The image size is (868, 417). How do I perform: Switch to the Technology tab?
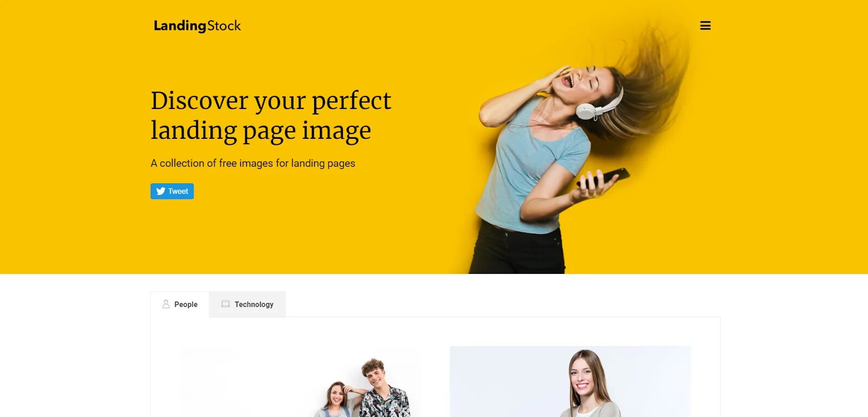click(x=247, y=304)
